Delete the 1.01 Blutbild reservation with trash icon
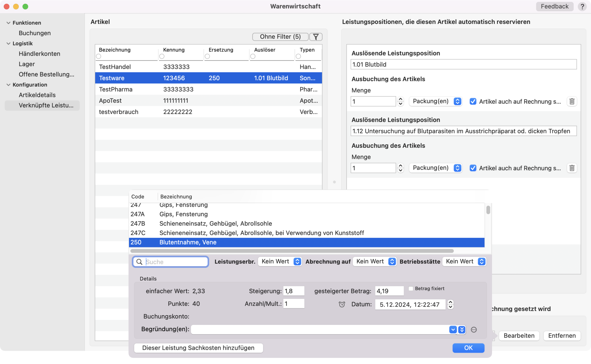This screenshot has width=591, height=364. [x=572, y=101]
